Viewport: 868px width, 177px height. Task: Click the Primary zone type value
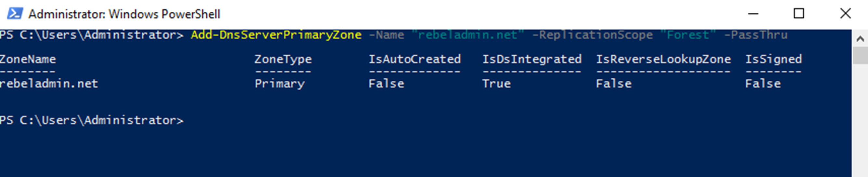(279, 84)
